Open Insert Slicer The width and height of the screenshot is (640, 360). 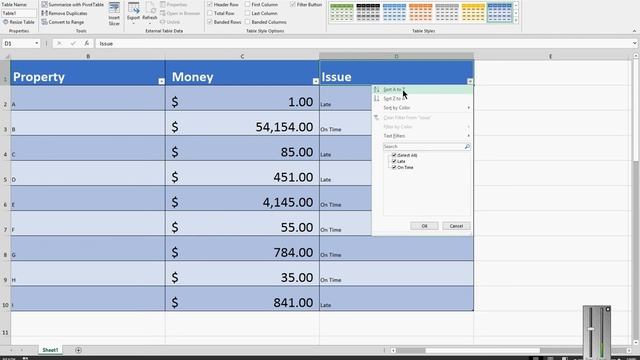point(114,14)
